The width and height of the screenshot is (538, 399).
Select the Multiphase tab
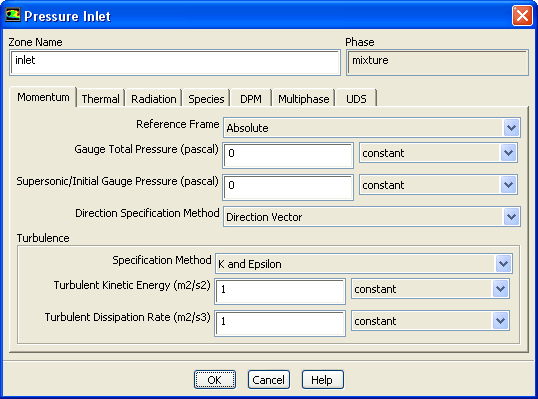tap(303, 99)
